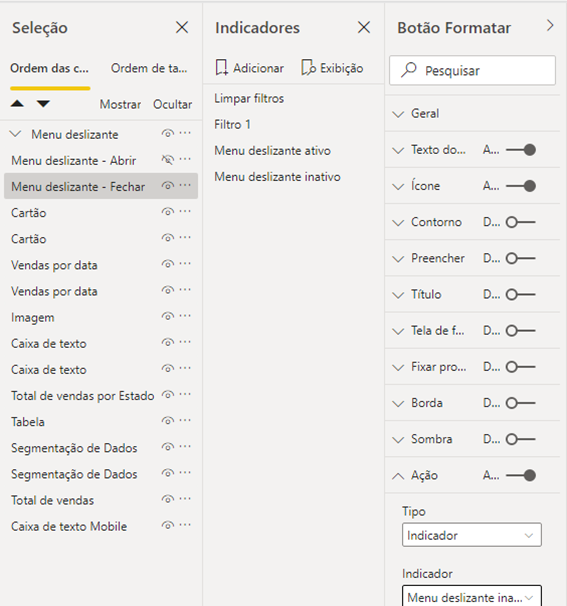Enable the Fixar proporção toggle

click(521, 367)
